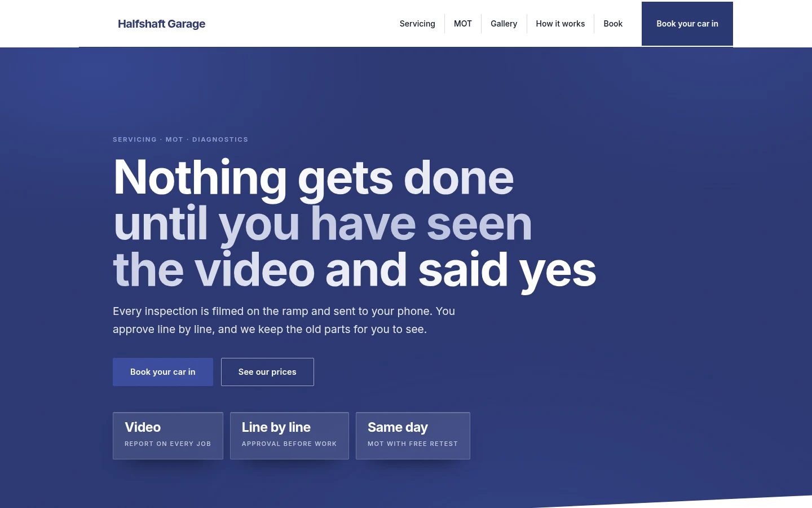Select How it works in navigation
The image size is (812, 508).
(561, 24)
